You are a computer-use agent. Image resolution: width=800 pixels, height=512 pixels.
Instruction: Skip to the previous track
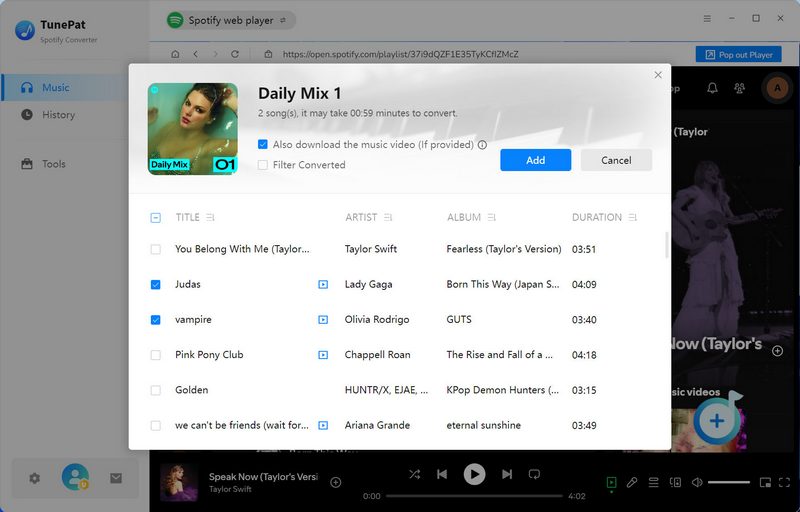tap(442, 474)
